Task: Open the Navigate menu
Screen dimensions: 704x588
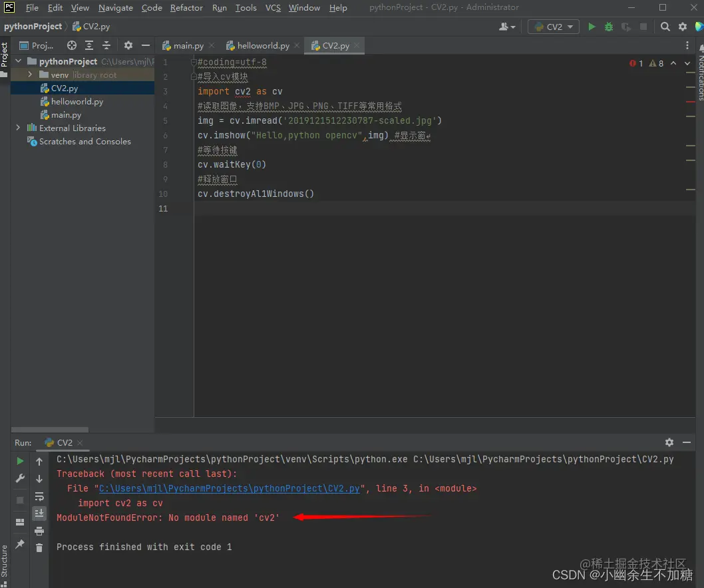Action: [x=116, y=7]
